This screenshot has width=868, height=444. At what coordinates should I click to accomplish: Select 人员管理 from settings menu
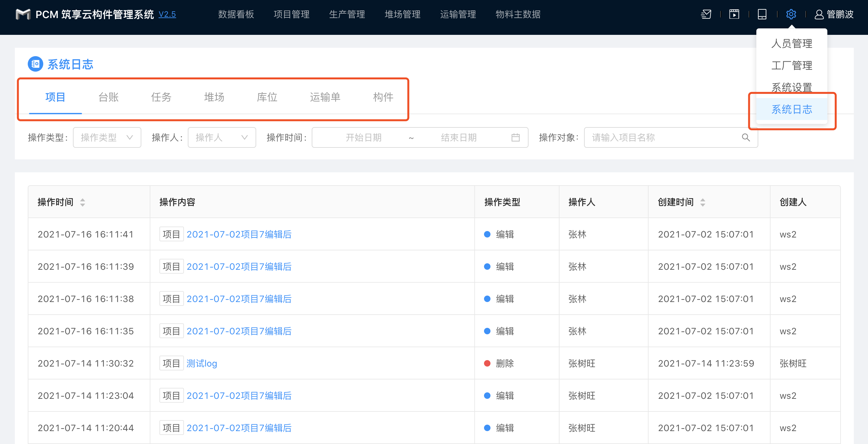pos(792,44)
